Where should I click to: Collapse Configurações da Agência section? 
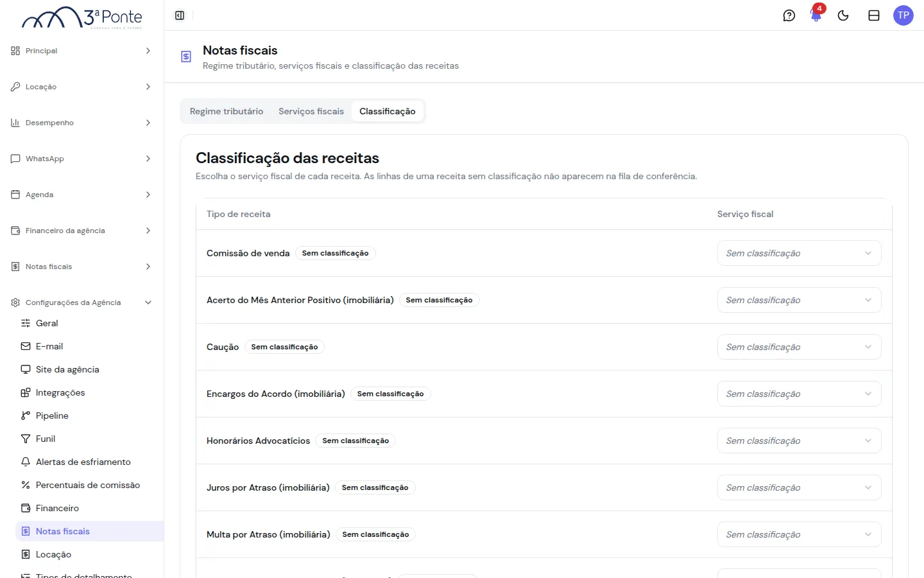(x=81, y=302)
